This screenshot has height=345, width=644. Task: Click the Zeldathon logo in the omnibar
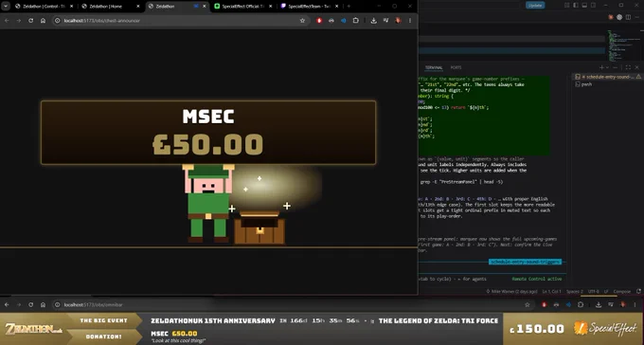(34, 329)
